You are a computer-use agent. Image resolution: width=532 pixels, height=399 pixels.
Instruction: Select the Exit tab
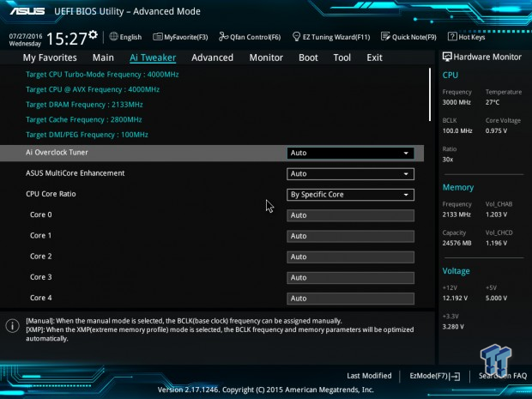[374, 57]
